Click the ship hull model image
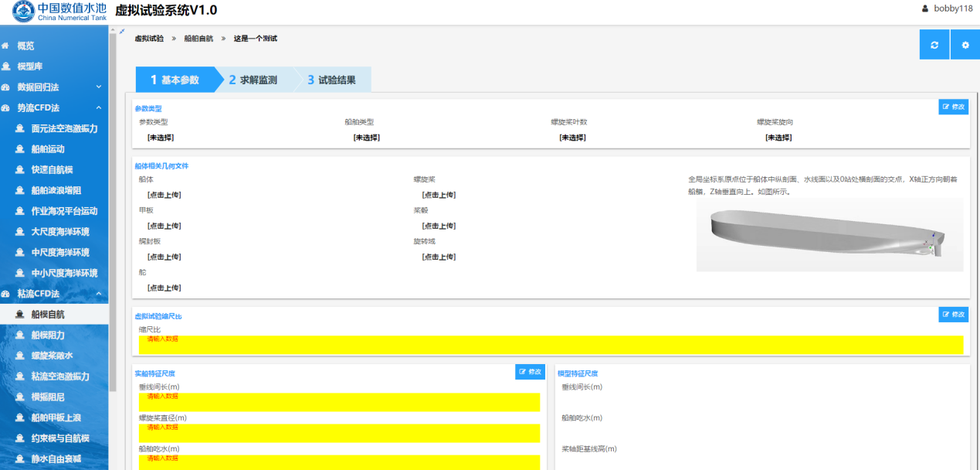Image resolution: width=980 pixels, height=470 pixels. click(x=829, y=235)
